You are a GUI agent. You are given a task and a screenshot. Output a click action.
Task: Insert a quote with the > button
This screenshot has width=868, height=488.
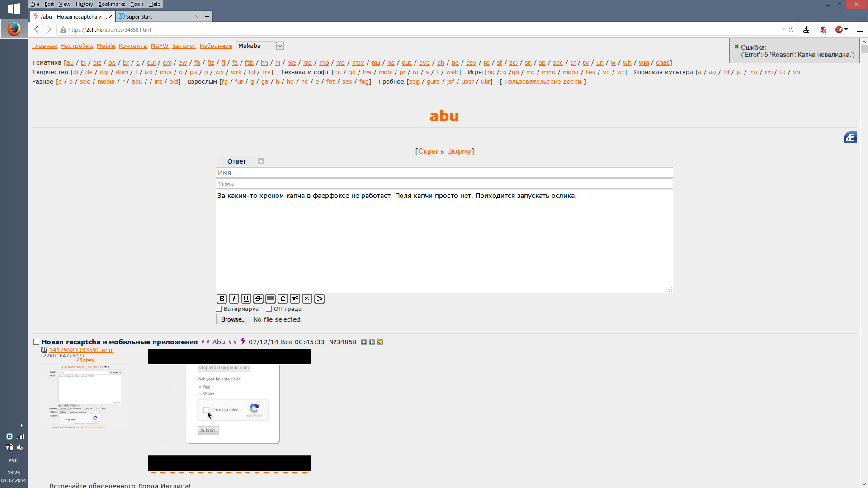pos(319,299)
